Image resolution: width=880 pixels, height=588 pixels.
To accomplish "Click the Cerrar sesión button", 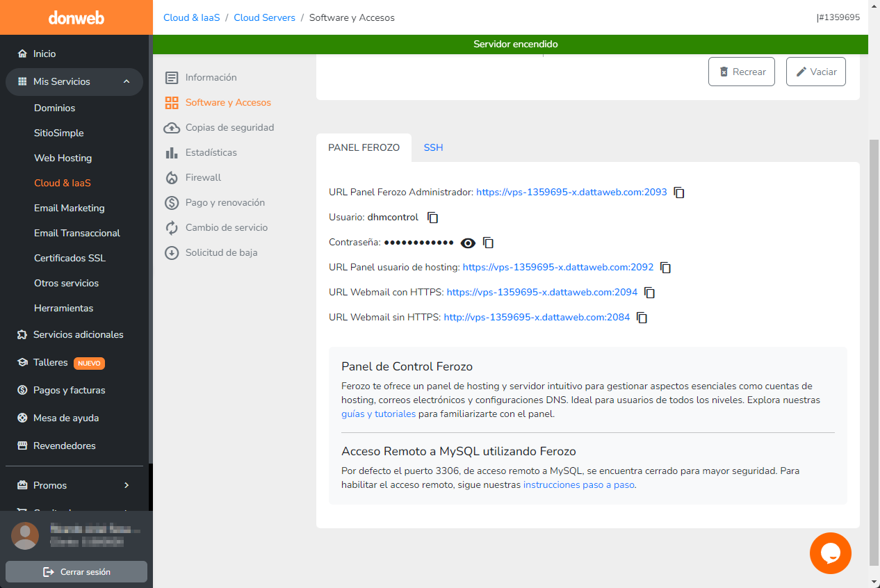I will [76, 571].
